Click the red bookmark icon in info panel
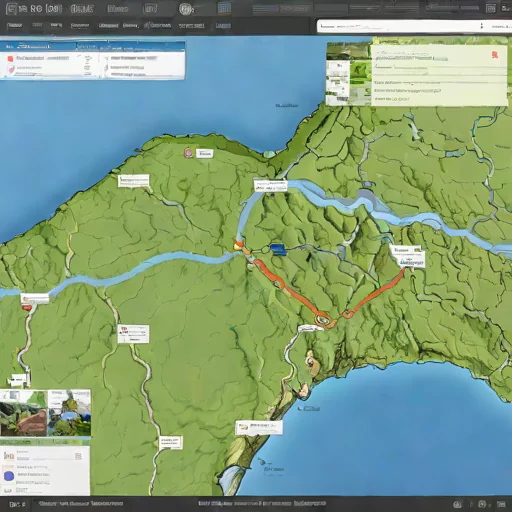This screenshot has width=512, height=512. click(x=495, y=55)
